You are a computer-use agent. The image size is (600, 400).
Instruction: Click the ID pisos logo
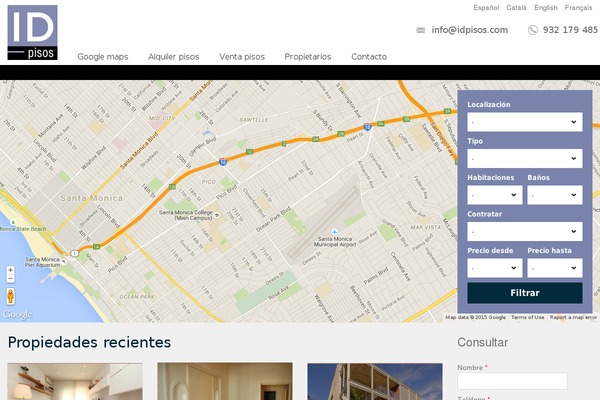click(x=33, y=33)
